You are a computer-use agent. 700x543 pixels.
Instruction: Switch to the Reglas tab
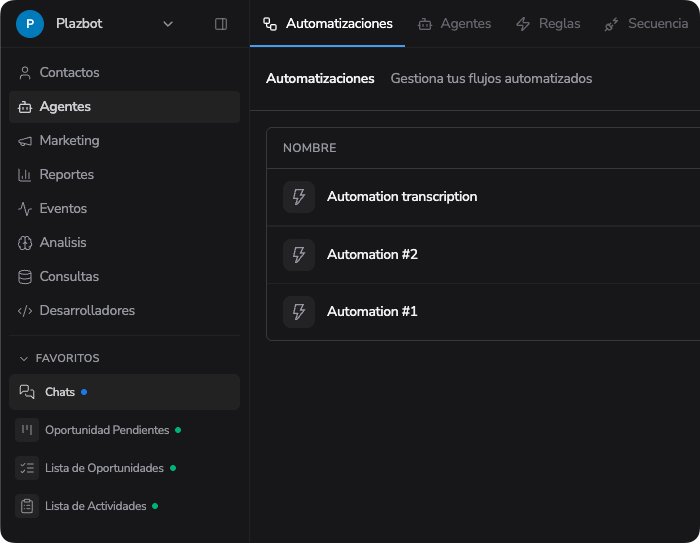point(549,24)
